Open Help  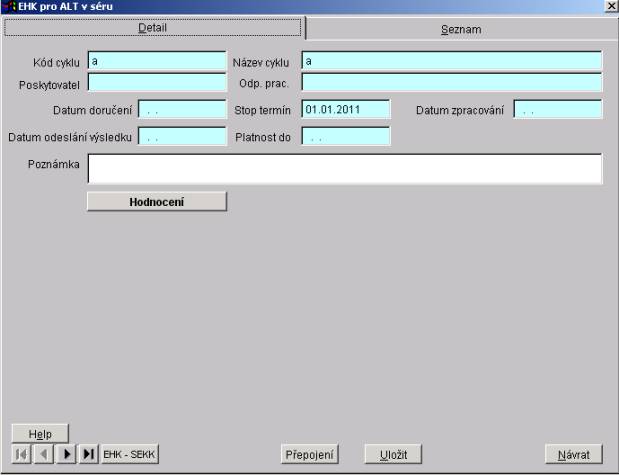coord(40,433)
